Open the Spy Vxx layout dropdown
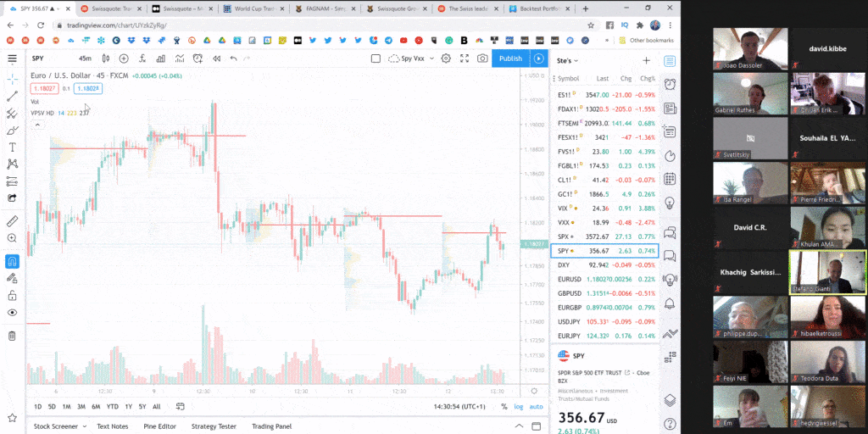 click(412, 58)
